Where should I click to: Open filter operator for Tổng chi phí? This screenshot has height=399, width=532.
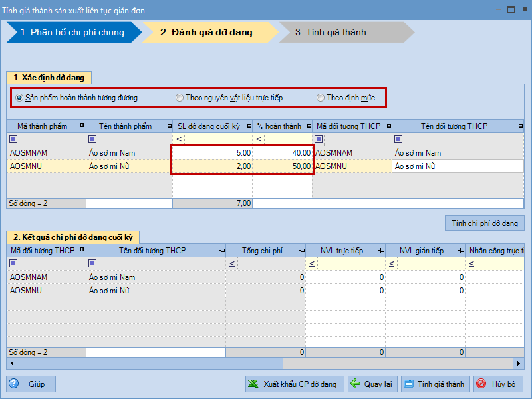coord(232,263)
